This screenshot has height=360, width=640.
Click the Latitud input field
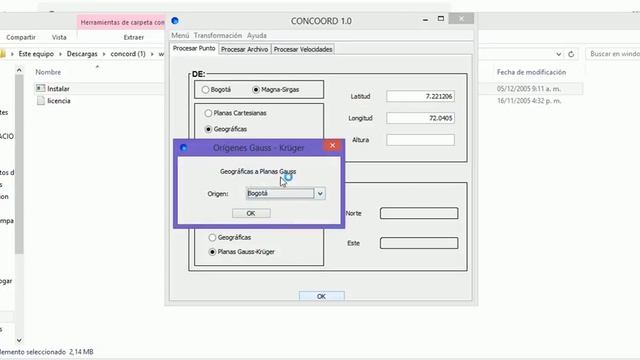[420, 96]
